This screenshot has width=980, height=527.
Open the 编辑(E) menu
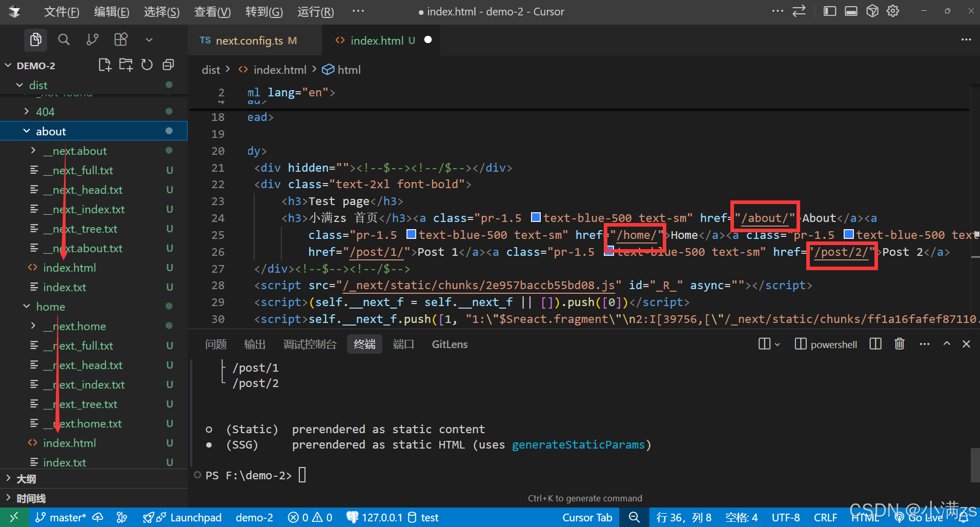112,12
